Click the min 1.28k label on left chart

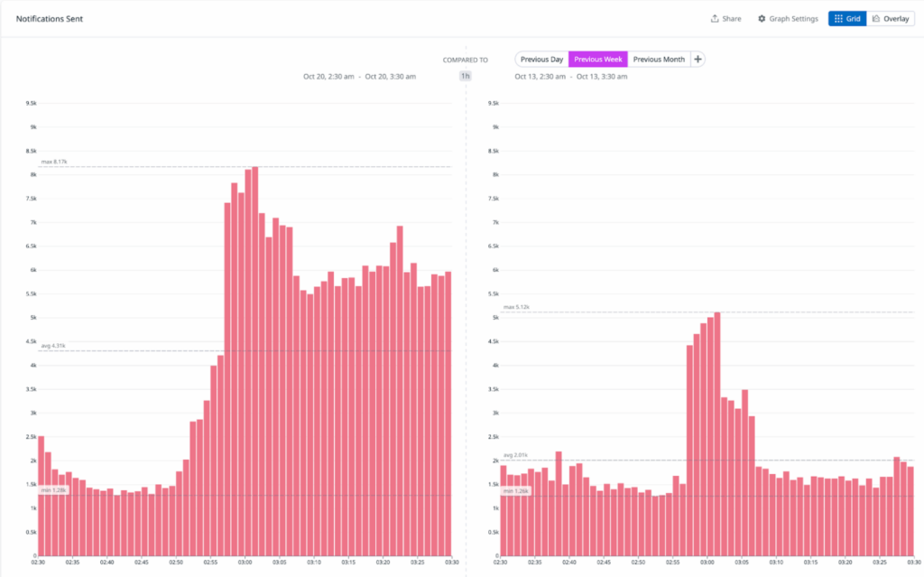(x=53, y=490)
